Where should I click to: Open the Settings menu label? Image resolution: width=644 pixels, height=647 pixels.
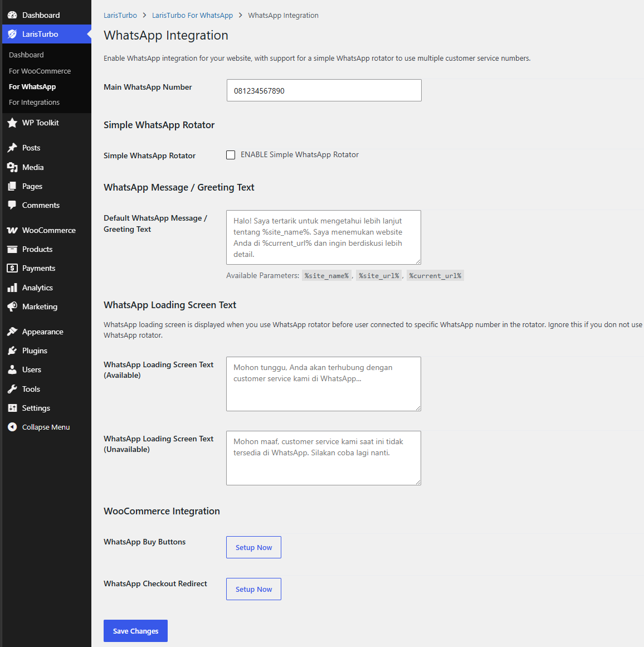pos(36,408)
